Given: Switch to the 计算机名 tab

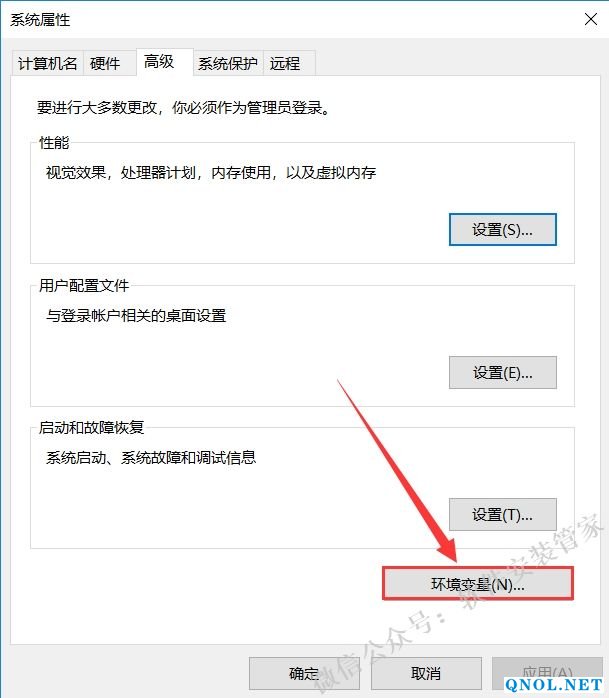Looking at the screenshot, I should (47, 63).
